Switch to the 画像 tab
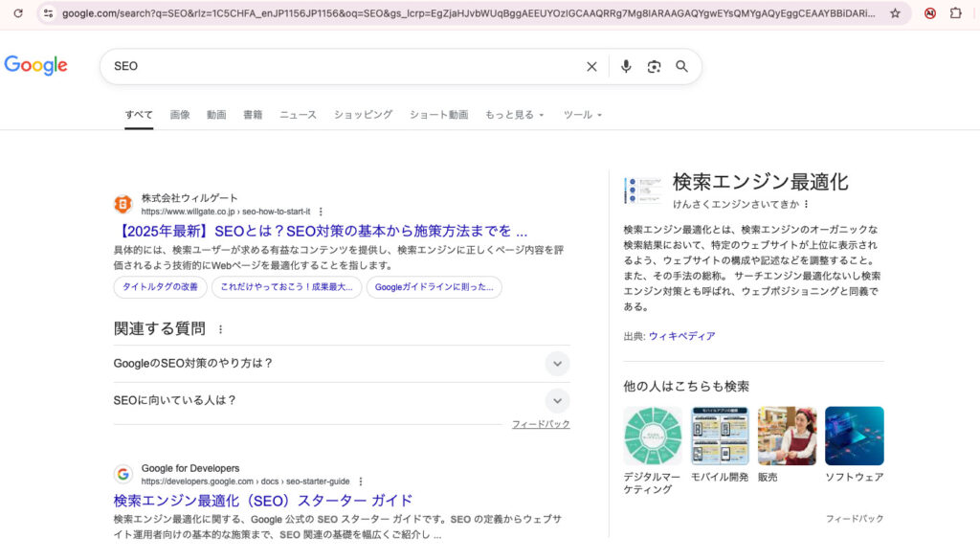980x560 pixels. (180, 115)
